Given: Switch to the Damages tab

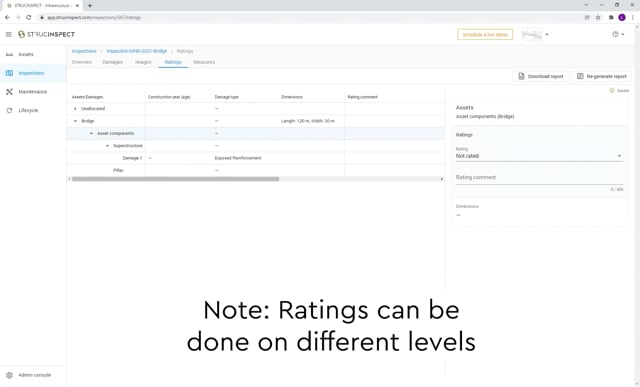Looking at the screenshot, I should click(112, 62).
